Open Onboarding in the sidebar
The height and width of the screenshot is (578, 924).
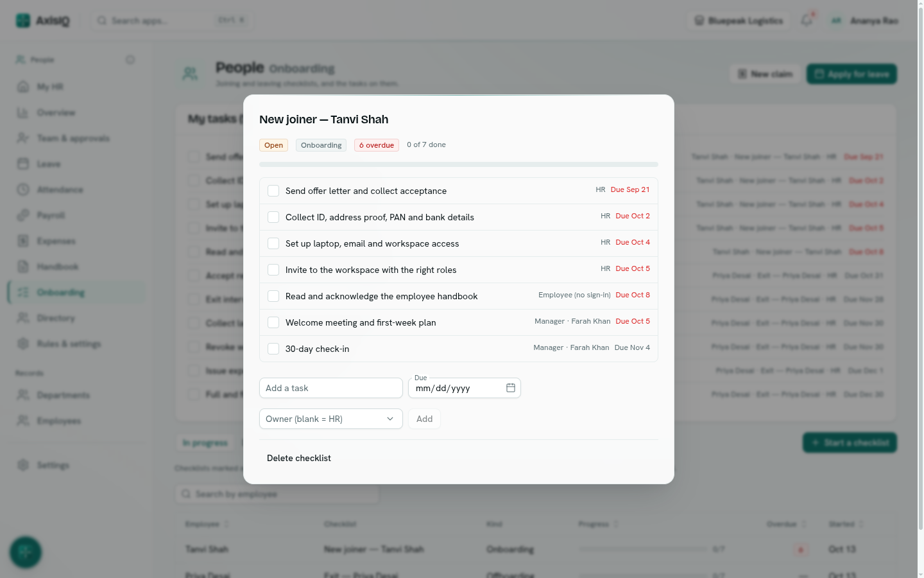(76, 292)
